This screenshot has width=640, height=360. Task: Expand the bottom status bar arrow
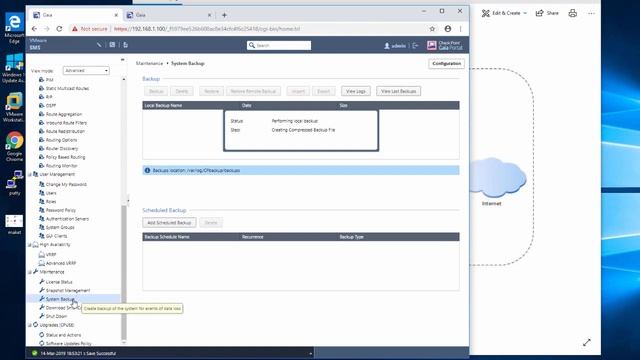pos(311,353)
